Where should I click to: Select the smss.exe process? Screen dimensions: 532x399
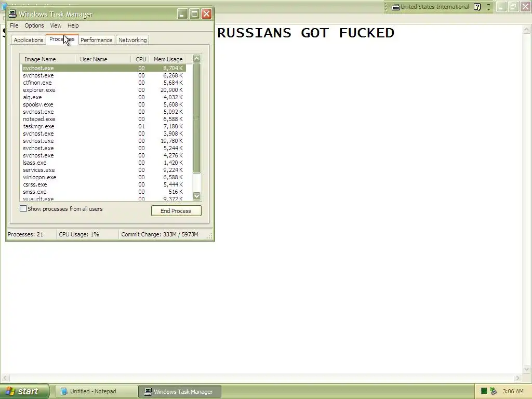104,192
